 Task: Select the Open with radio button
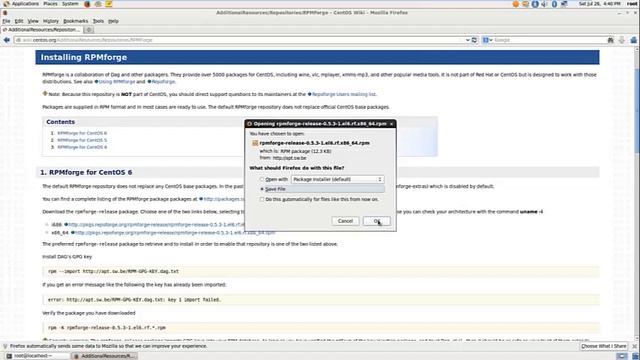[262, 179]
